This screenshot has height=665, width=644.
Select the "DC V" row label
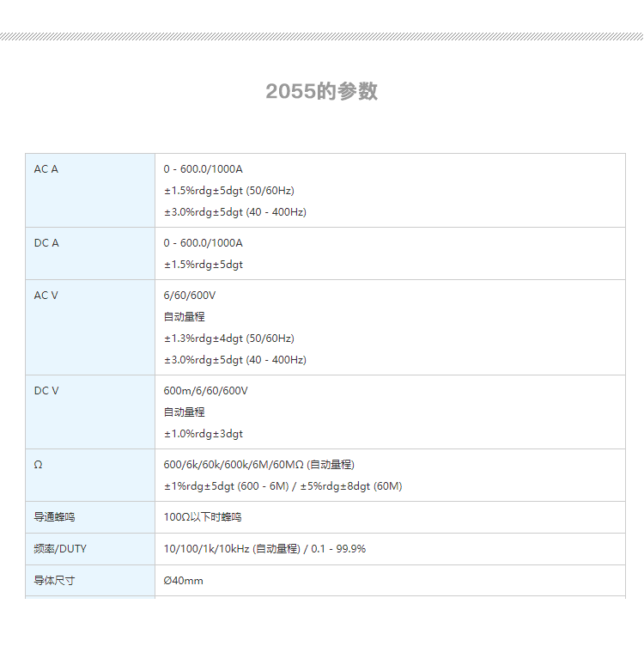pos(46,391)
